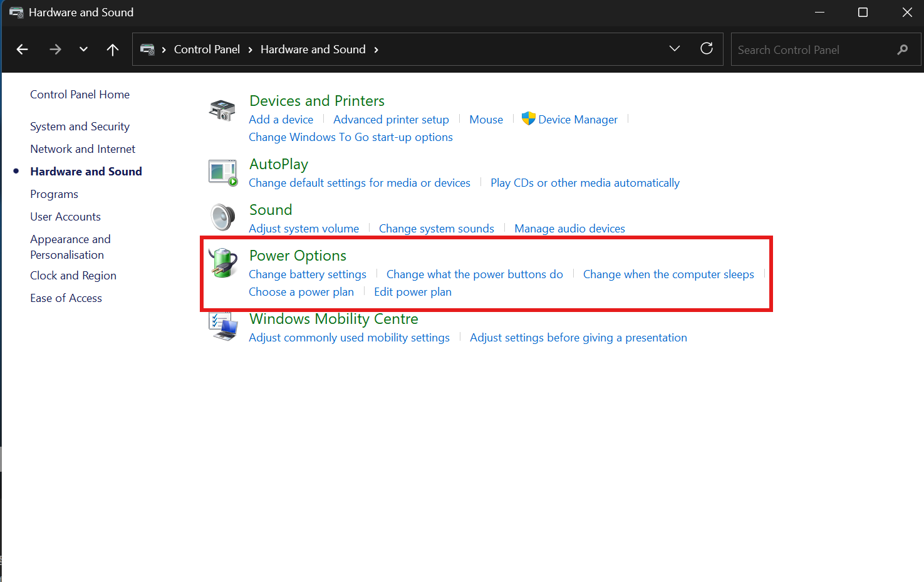Expand the address bar history dropdown

[x=675, y=49]
